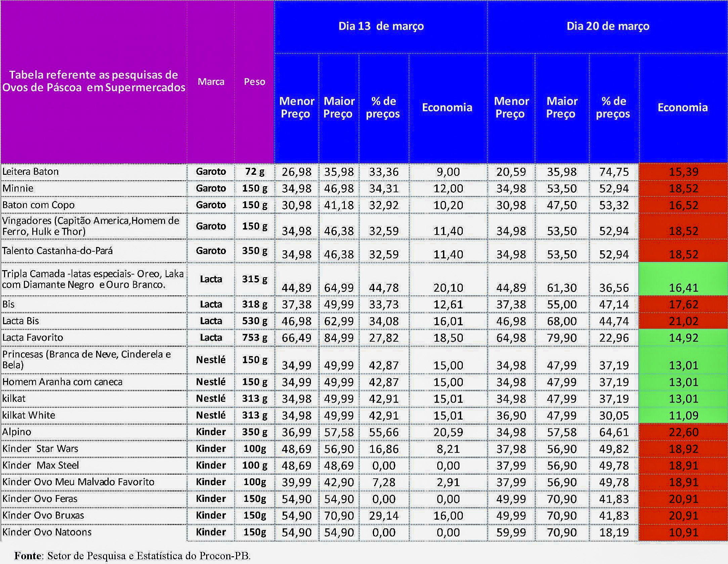The height and width of the screenshot is (564, 728).
Task: Click the red 22,60 Alpino economia cell
Action: 683,432
